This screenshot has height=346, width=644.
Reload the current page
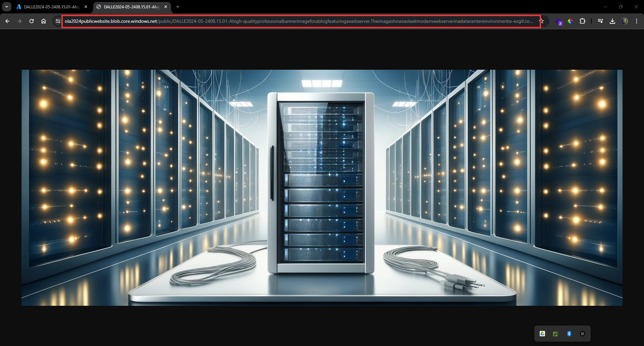point(32,21)
